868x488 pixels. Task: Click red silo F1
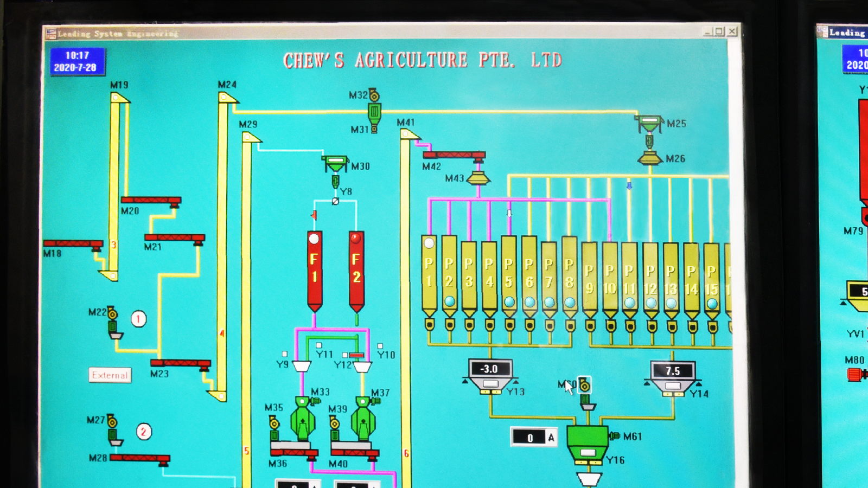[315, 271]
